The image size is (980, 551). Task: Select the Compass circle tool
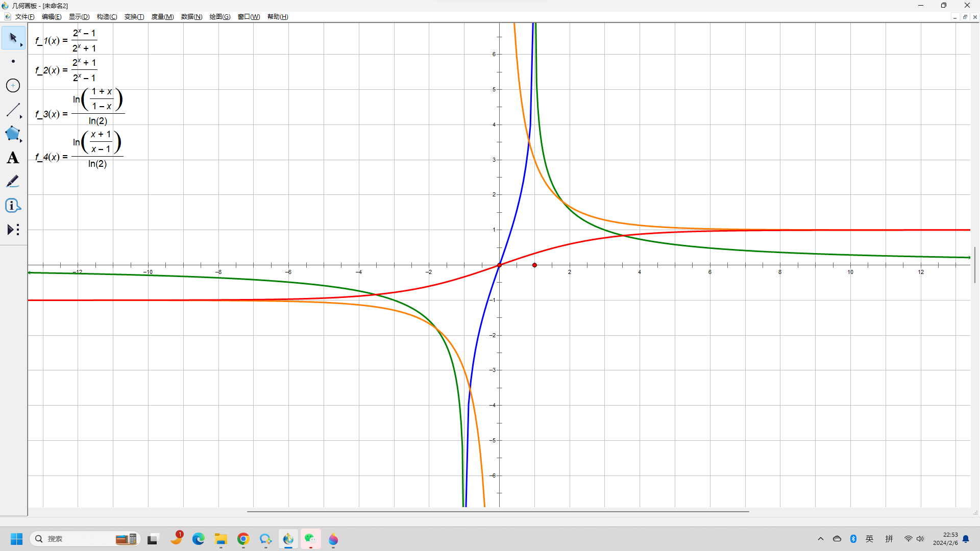13,86
